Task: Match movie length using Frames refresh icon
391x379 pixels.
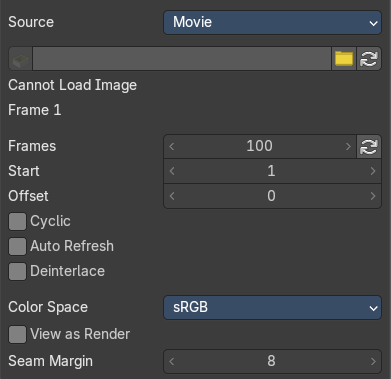Action: (x=369, y=146)
